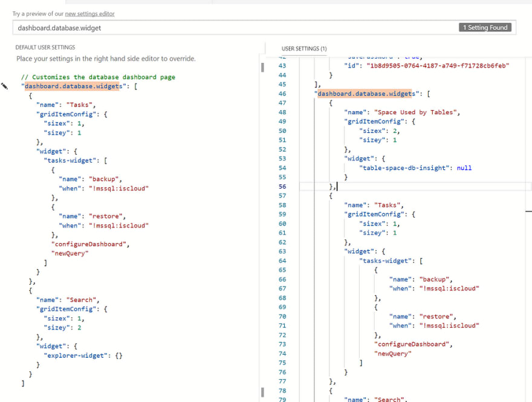Click line number 56 in gutter
Image resolution: width=532 pixels, height=402 pixels.
282,187
